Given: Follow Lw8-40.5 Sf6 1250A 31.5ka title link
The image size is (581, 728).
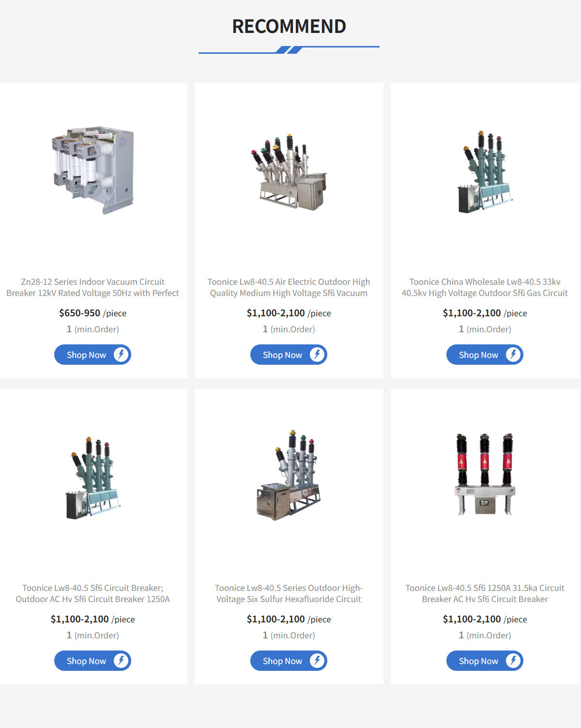Looking at the screenshot, I should [485, 593].
